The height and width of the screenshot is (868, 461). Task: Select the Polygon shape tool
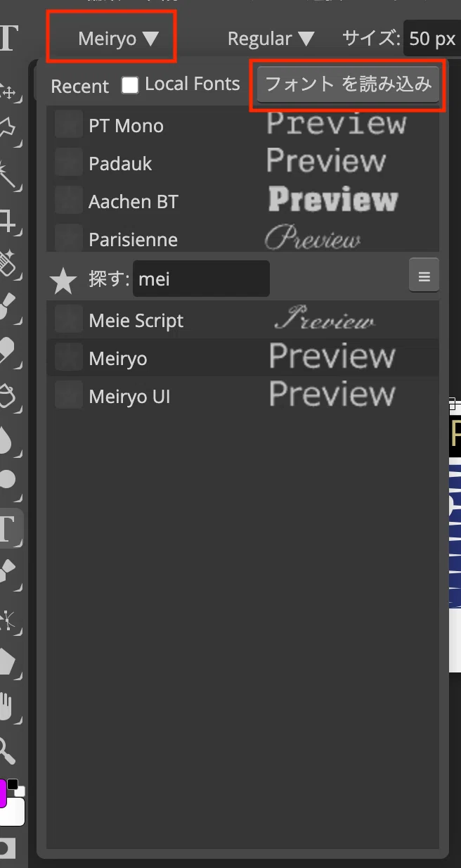point(7,662)
